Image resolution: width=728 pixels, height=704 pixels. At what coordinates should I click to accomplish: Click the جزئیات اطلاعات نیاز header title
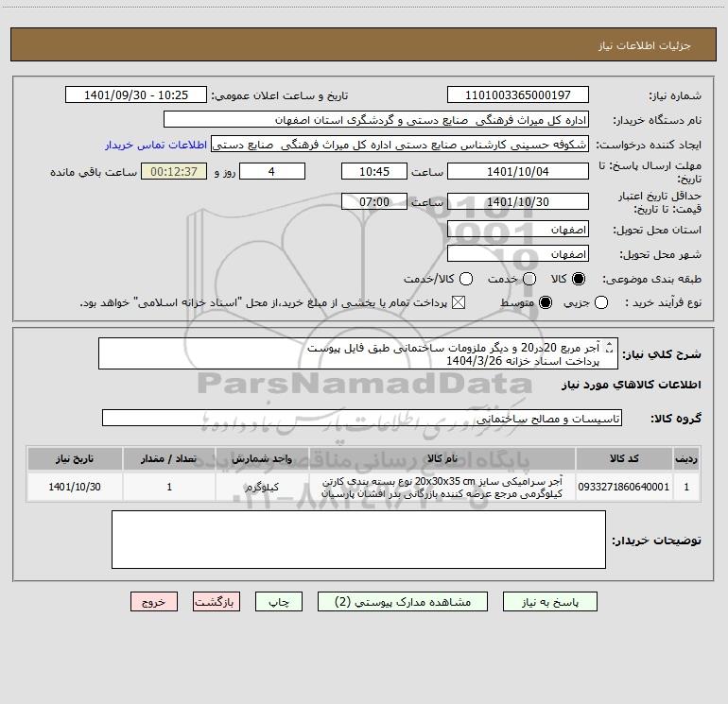[x=645, y=45]
